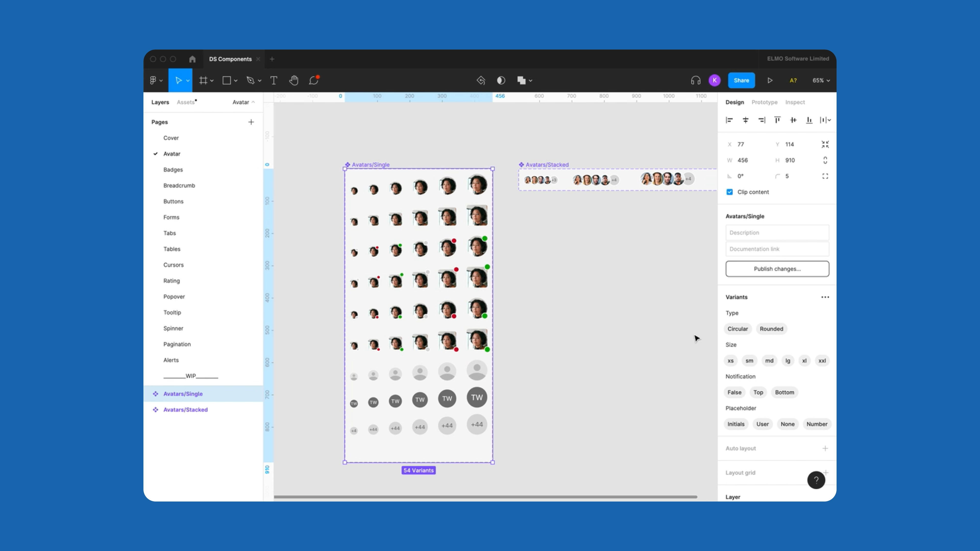Open the Frame tool dropdown arrow
The height and width of the screenshot is (551, 980).
[x=212, y=81]
